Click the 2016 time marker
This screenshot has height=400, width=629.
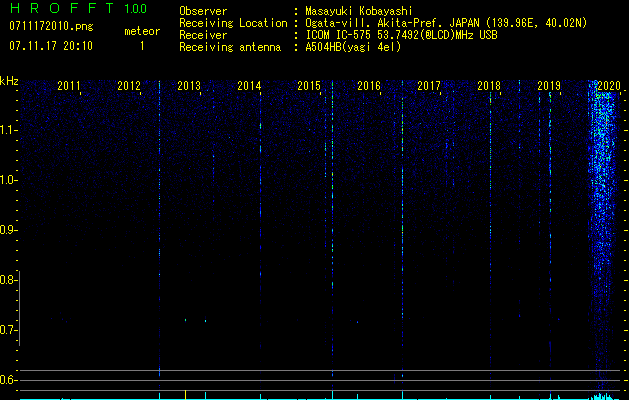click(369, 85)
